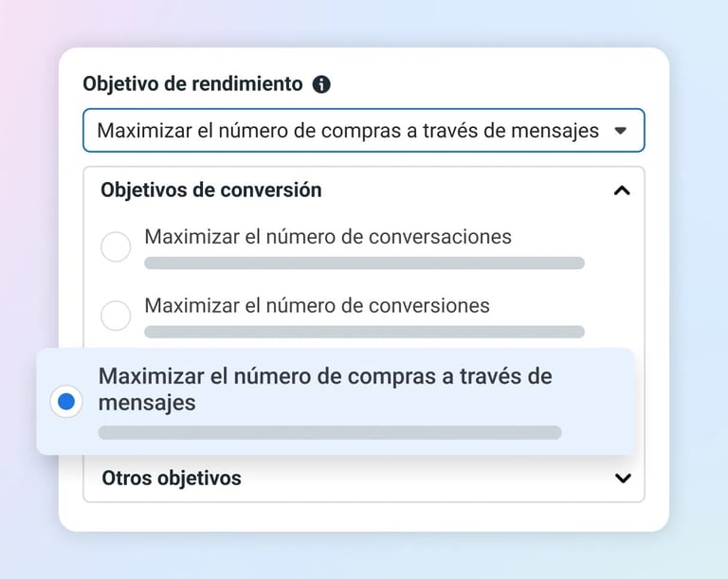The width and height of the screenshot is (728, 579).
Task: Choose the Maximizar el número de conversaciones option label
Action: coord(328,236)
